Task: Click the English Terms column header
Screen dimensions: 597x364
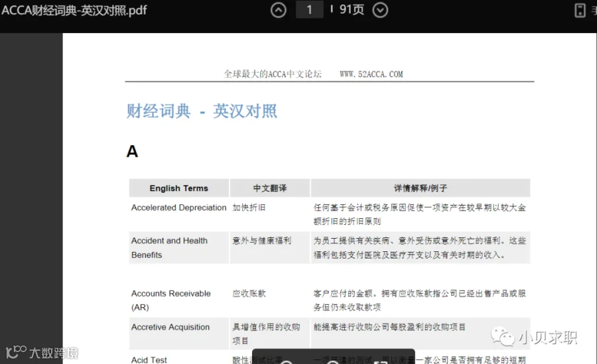Action: pyautogui.click(x=179, y=188)
